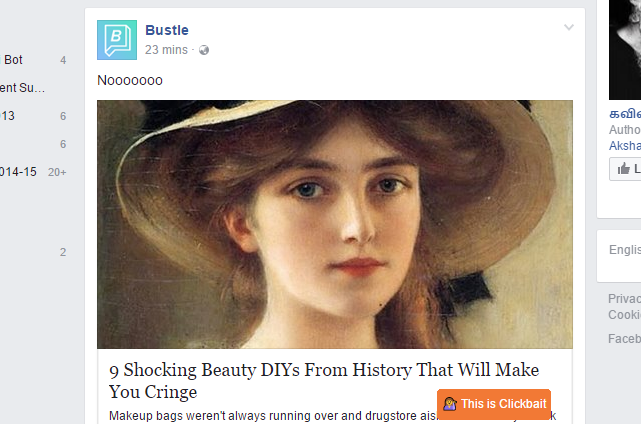The image size is (641, 424).
Task: Select the 'Bot' sidebar item
Action: point(13,60)
